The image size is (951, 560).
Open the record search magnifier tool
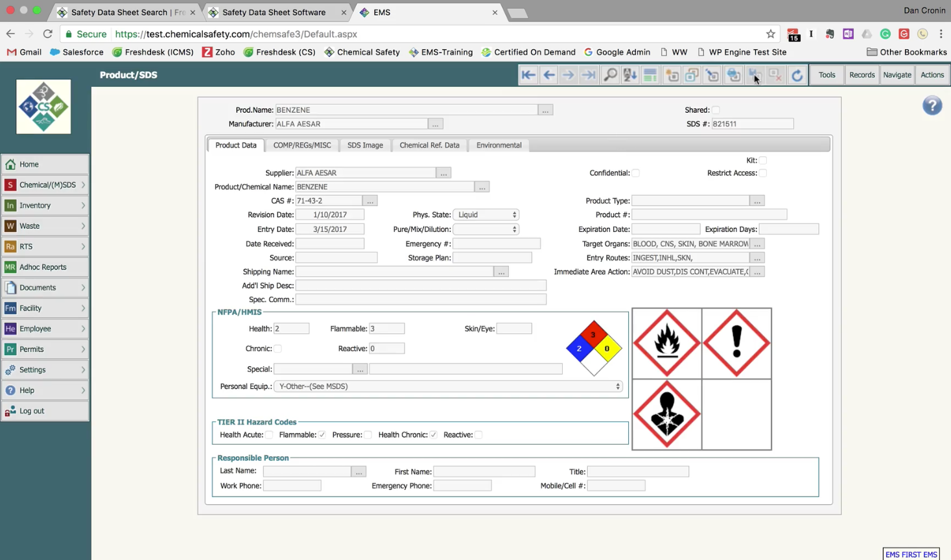[609, 75]
